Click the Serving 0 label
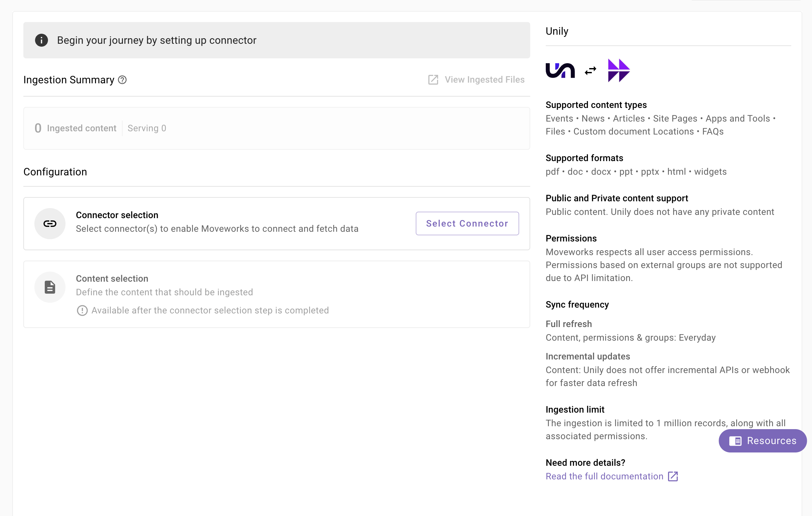812x516 pixels. point(147,128)
